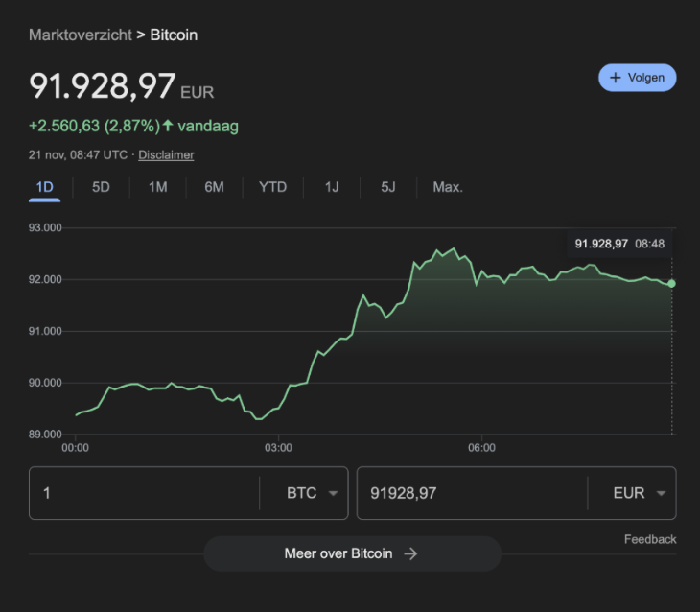700x612 pixels.
Task: Click the Feedback link
Action: (x=650, y=539)
